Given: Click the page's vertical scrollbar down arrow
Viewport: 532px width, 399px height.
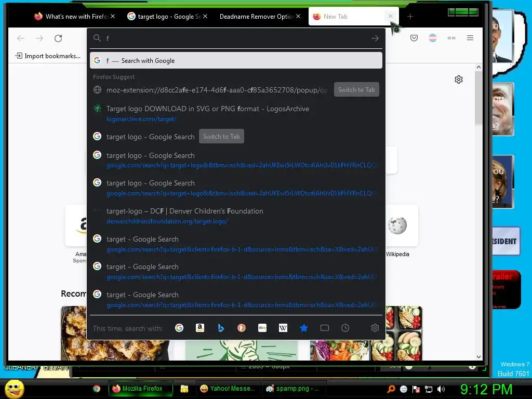Looking at the screenshot, I should 478,357.
